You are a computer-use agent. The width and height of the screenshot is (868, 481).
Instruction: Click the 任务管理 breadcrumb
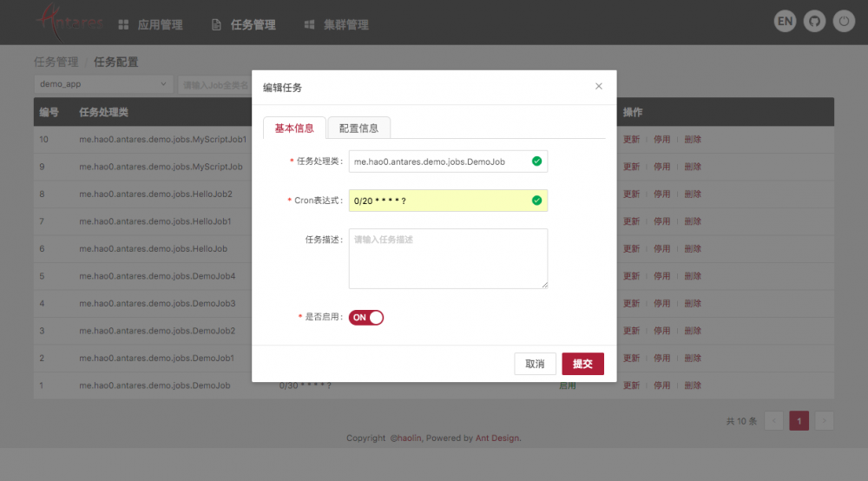point(56,62)
